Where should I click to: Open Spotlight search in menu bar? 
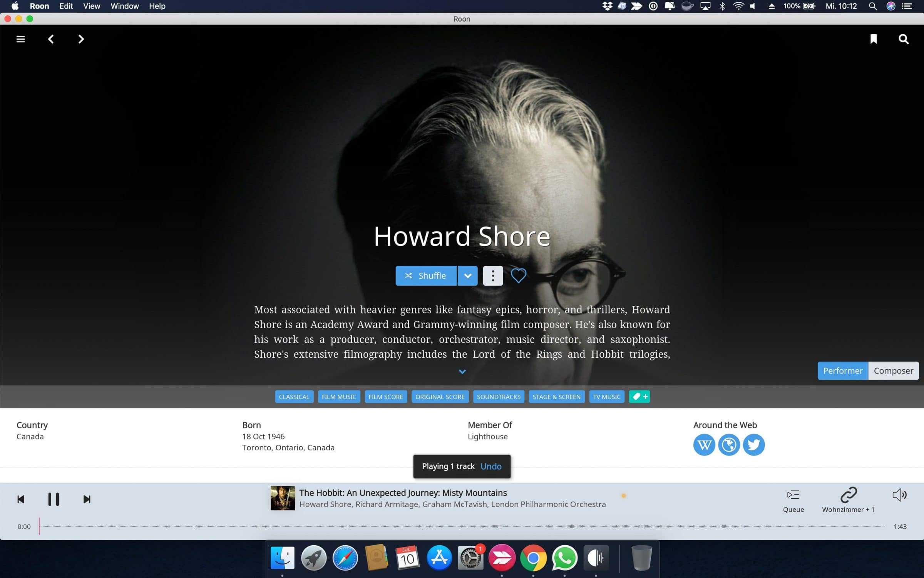point(872,6)
